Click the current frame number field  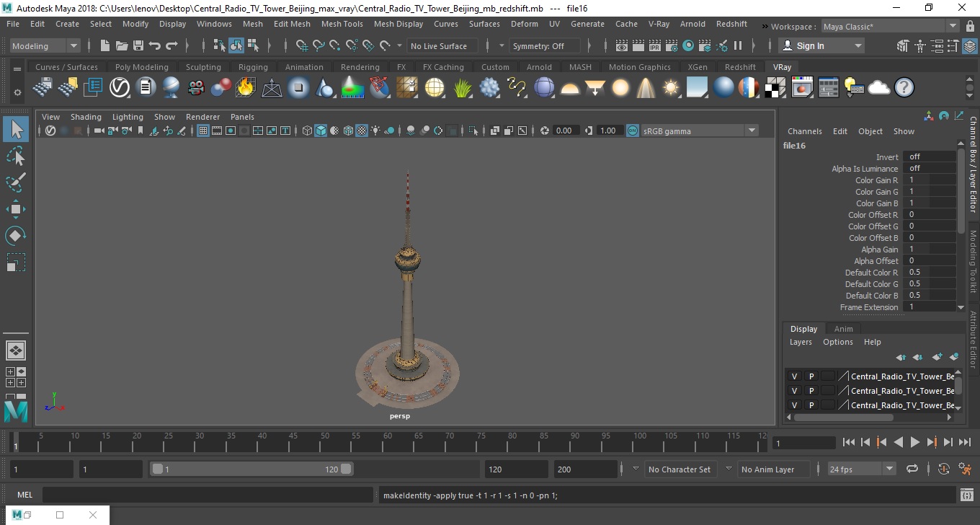tap(803, 443)
